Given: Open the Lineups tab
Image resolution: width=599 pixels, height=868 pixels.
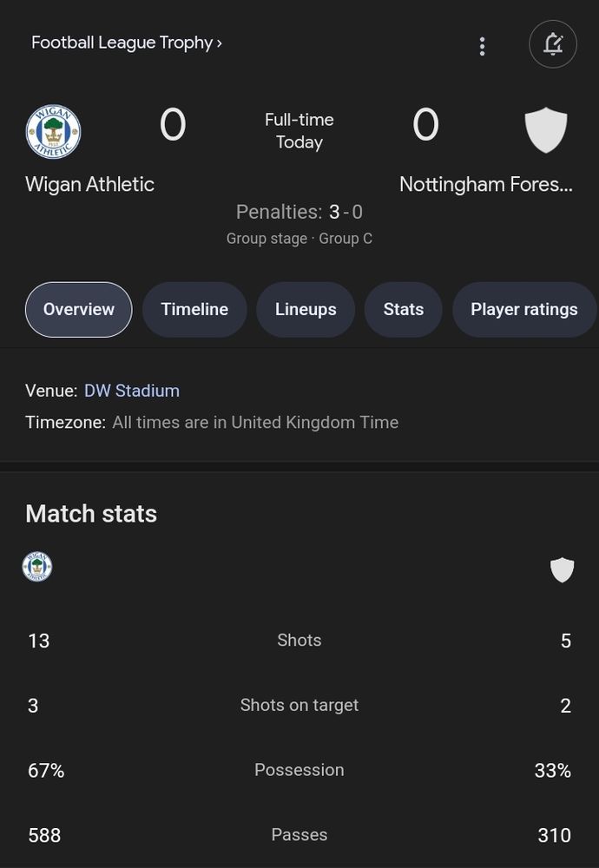Looking at the screenshot, I should [306, 310].
